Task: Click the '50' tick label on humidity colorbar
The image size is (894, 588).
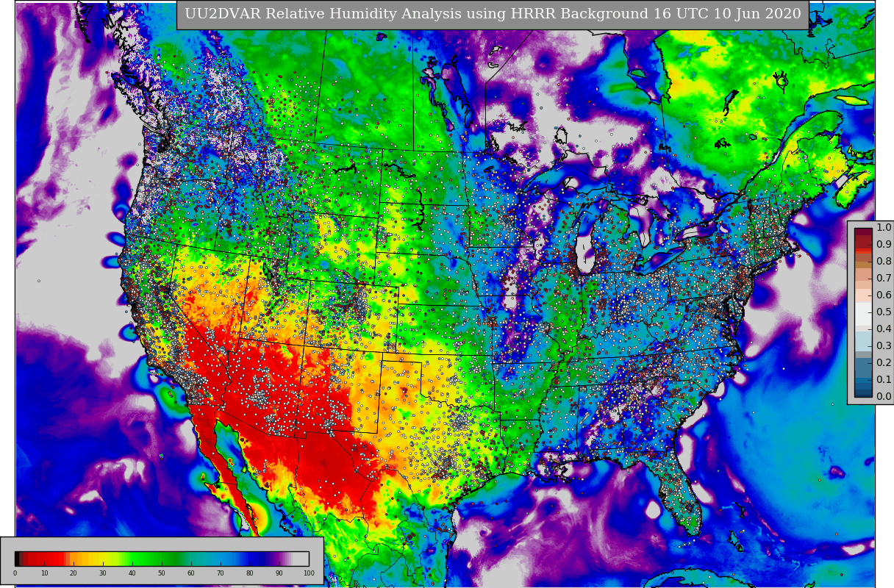Action: pos(162,573)
